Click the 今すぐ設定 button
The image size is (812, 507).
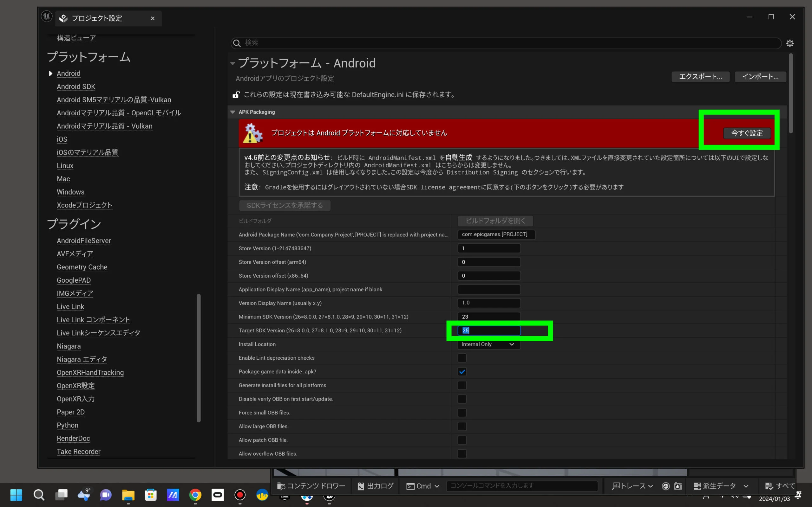click(747, 133)
